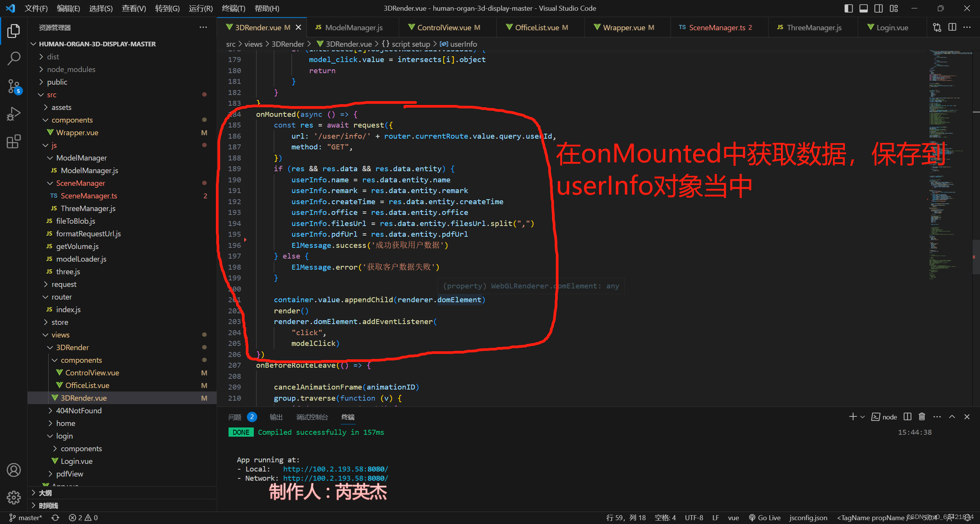The image size is (980, 524).
Task: Expand the node_modules folder
Action: (x=71, y=69)
